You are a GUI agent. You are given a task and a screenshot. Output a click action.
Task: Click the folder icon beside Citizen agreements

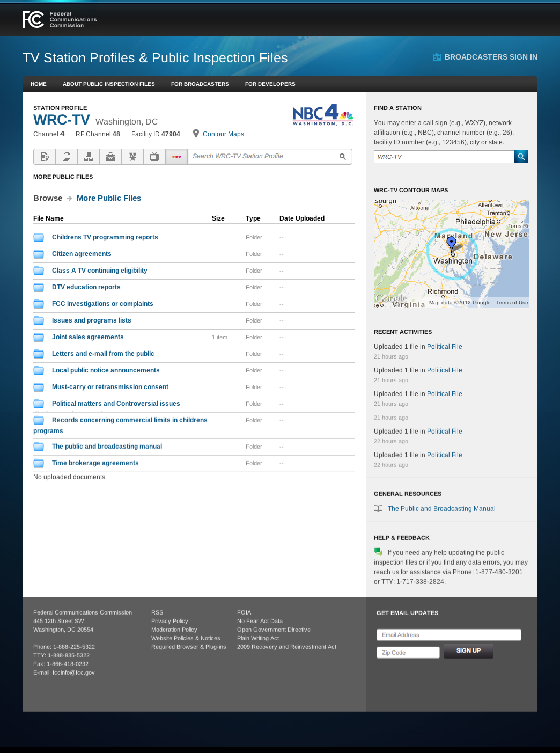(39, 254)
